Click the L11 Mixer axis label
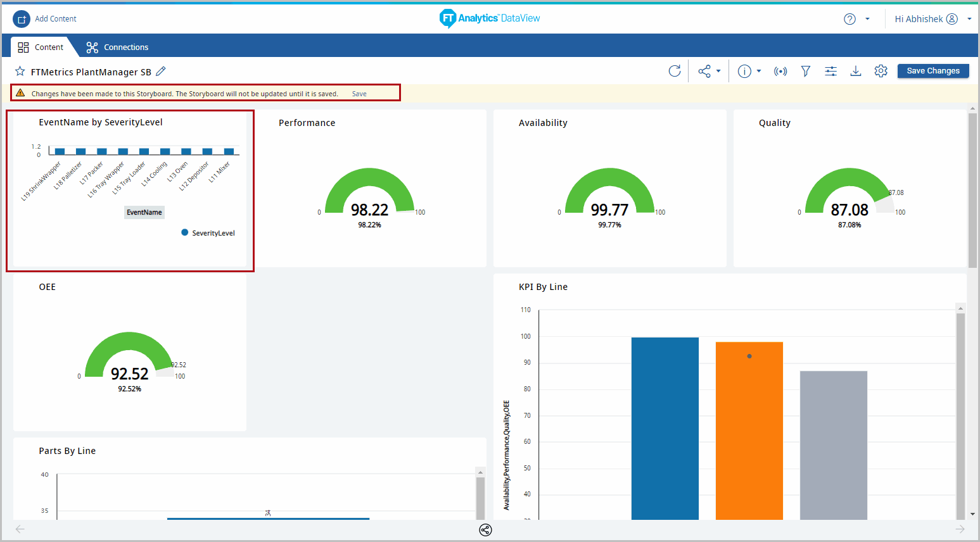 219,172
